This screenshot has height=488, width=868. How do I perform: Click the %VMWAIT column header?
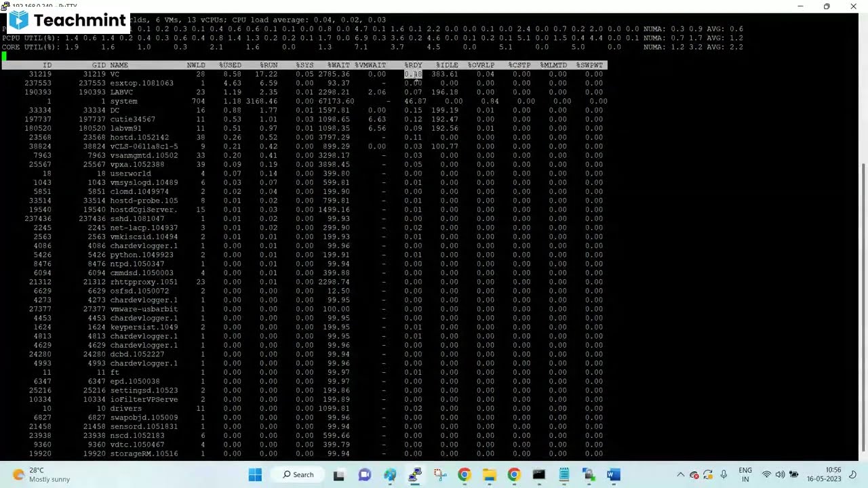370,65
